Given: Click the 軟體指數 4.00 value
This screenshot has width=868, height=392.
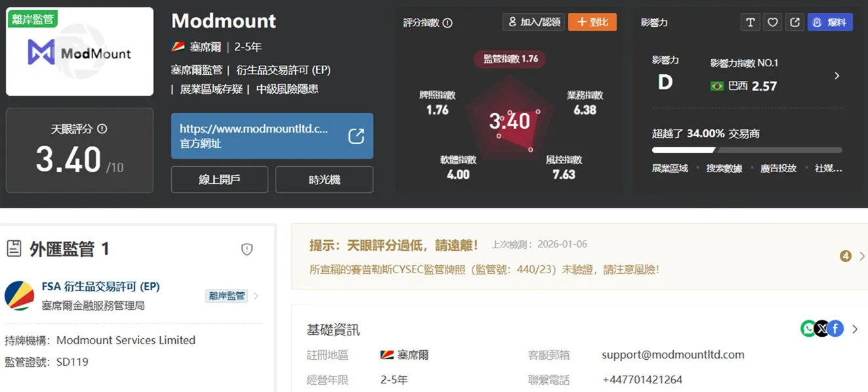Looking at the screenshot, I should click(x=458, y=174).
